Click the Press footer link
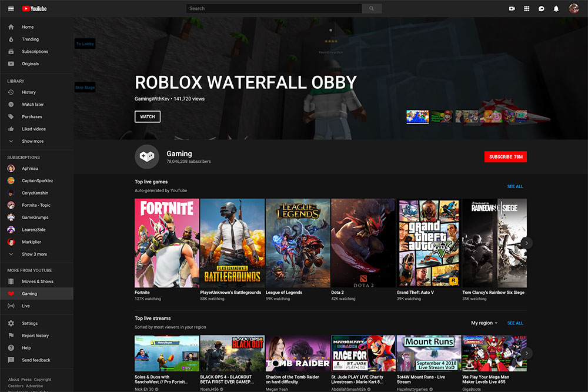This screenshot has height=392, width=588. (26, 380)
